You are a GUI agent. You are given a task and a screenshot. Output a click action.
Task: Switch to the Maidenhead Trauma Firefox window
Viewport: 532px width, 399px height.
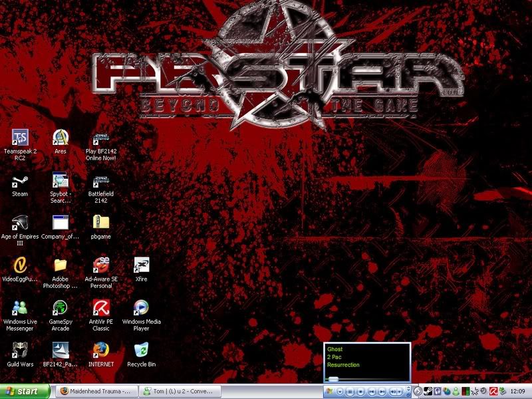coord(96,392)
